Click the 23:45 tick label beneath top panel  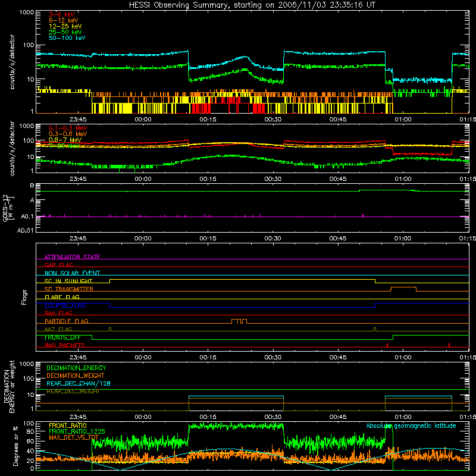click(78, 120)
